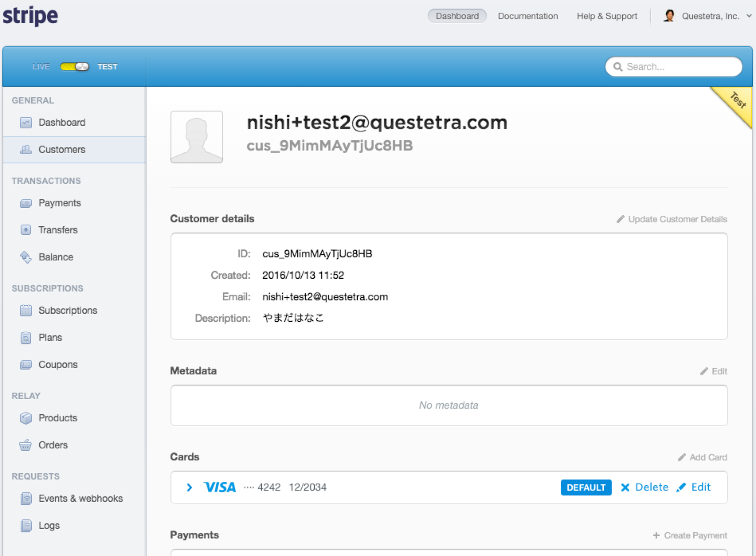
Task: Click the Questetra, Inc. account name
Action: (710, 16)
